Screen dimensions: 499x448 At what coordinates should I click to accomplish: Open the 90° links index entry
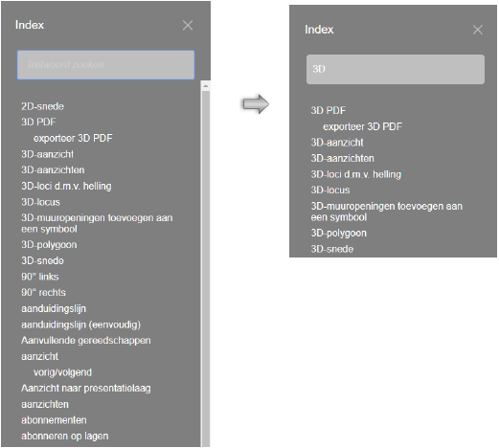[x=40, y=277]
